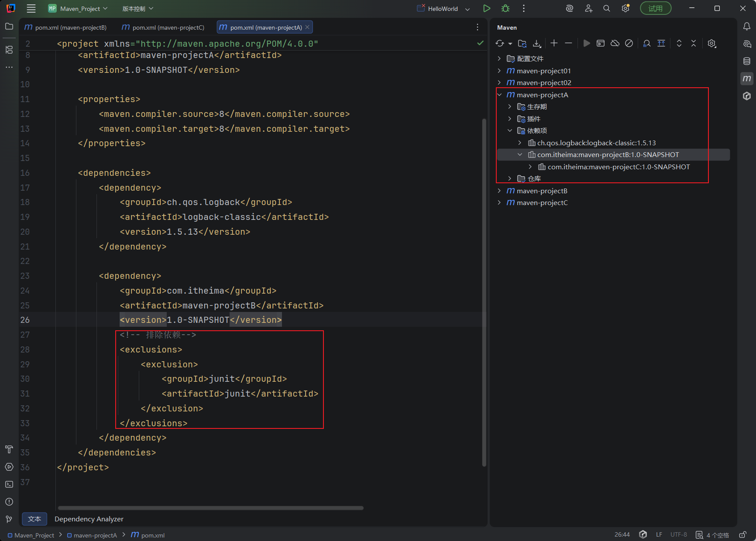
Task: Expand logback-classic:1.5.13 dependency
Action: tap(520, 143)
